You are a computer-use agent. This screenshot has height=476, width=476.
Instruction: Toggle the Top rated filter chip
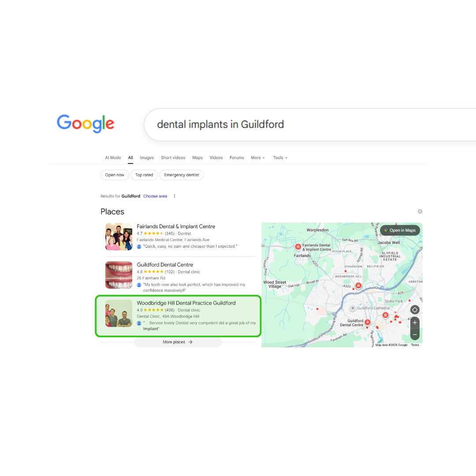pyautogui.click(x=144, y=175)
